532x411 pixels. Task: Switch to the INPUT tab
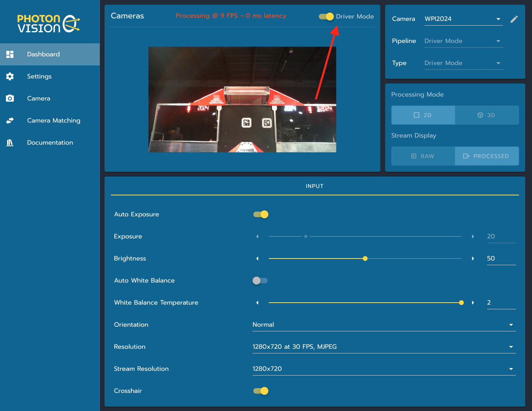click(314, 186)
